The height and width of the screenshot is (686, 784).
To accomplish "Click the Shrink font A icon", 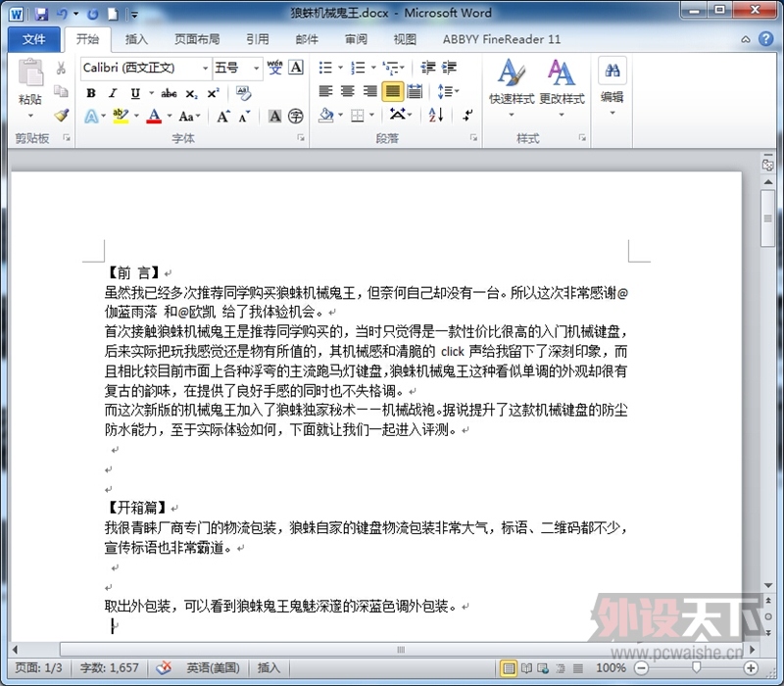I will pos(244,117).
